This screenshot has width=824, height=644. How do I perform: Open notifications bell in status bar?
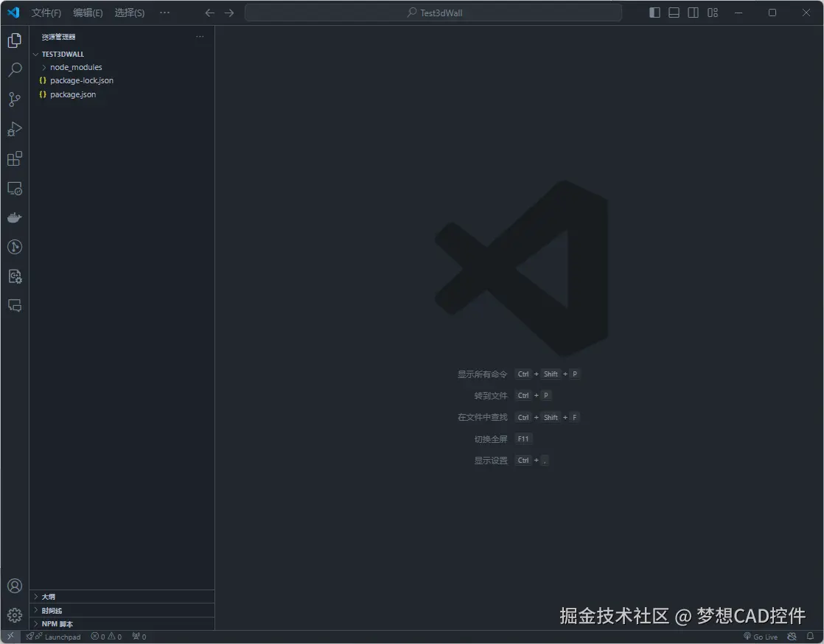click(x=810, y=637)
